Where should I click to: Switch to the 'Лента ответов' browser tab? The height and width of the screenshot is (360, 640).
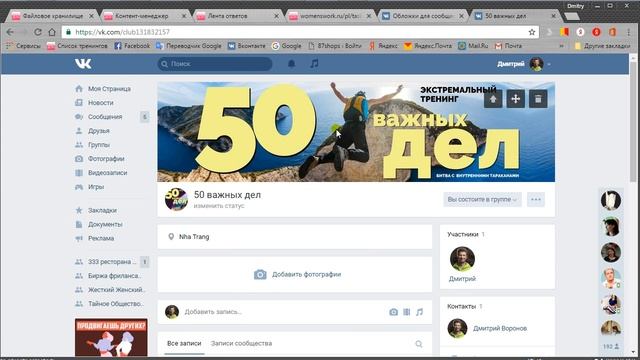coord(238,16)
